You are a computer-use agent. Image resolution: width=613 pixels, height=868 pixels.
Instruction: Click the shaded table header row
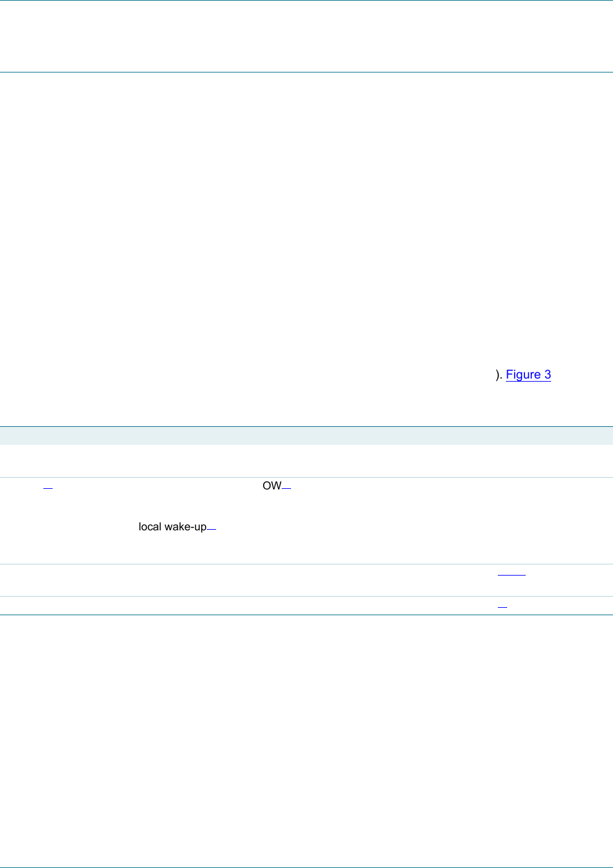click(x=306, y=436)
